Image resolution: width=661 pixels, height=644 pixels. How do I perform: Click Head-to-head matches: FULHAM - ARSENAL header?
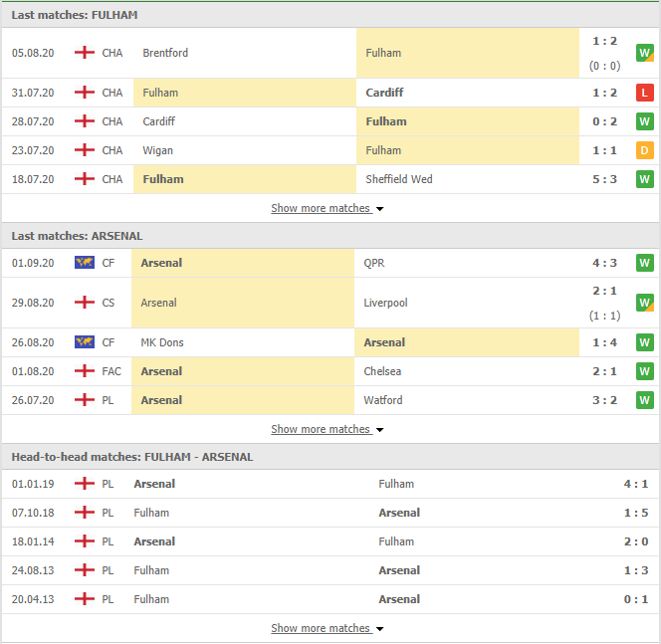(132, 457)
